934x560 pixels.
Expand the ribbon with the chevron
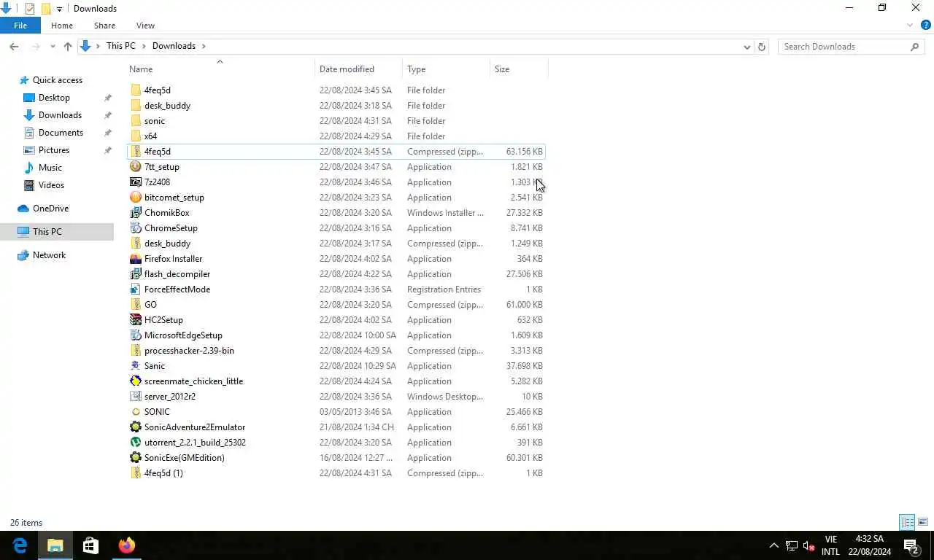click(910, 26)
